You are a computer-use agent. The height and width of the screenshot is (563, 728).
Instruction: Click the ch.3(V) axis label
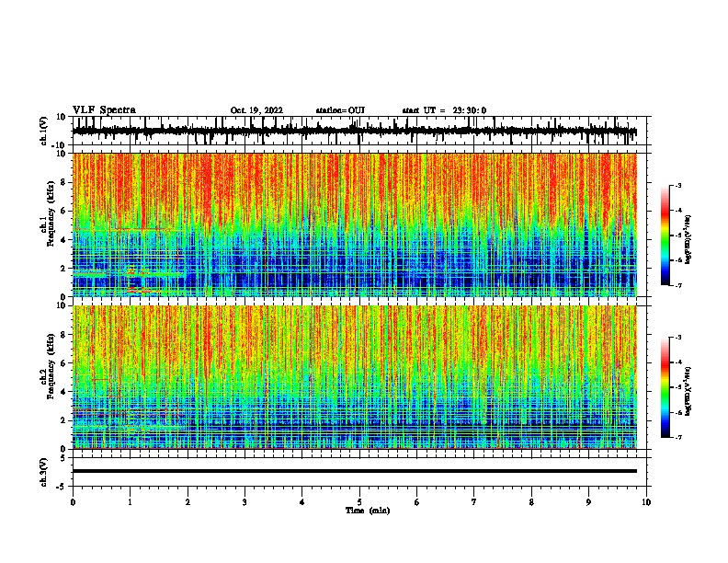point(44,472)
